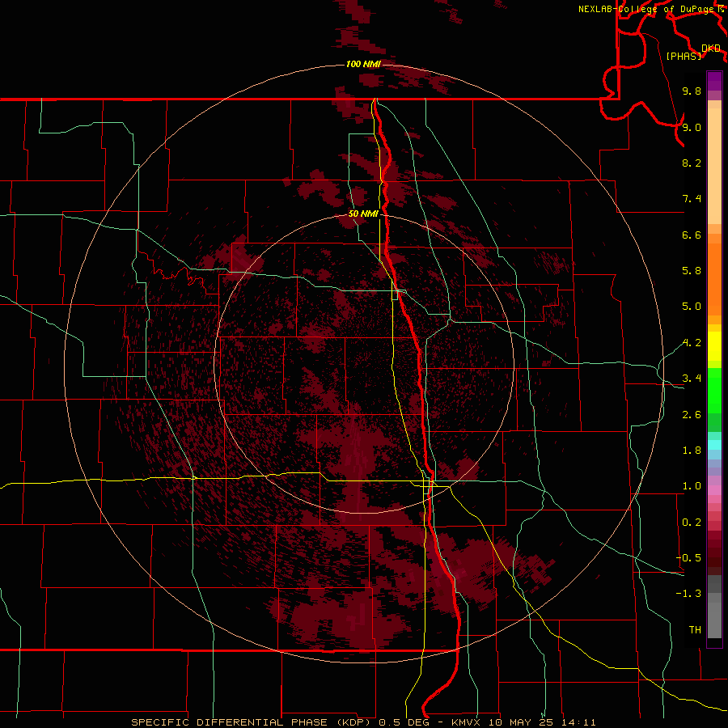The width and height of the screenshot is (728, 728).
Task: Click the -1.3 scale value
Action: (688, 594)
